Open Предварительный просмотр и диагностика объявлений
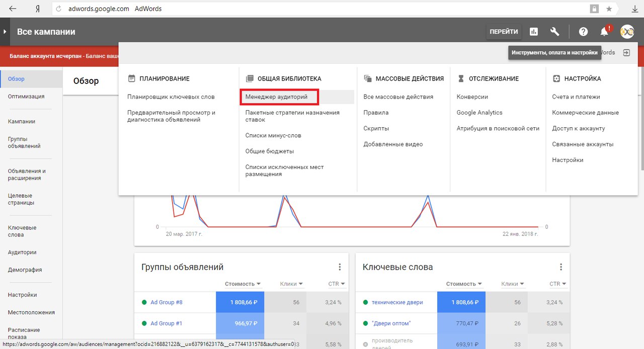 (x=171, y=116)
